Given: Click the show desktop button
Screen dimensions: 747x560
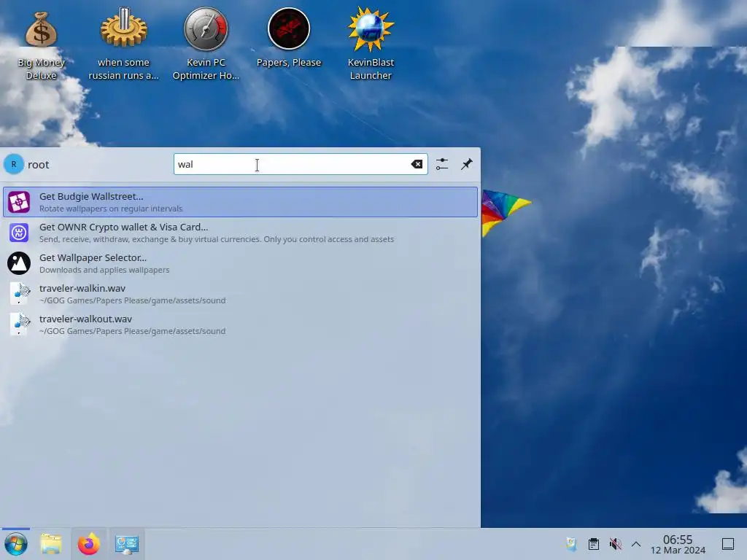Looking at the screenshot, I should click(728, 544).
